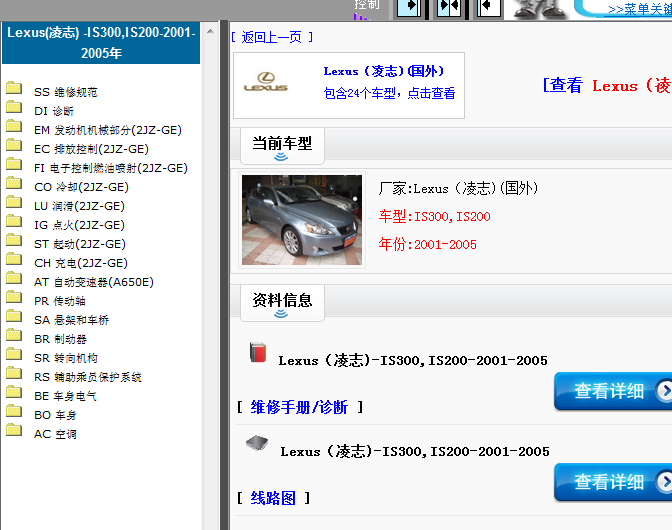Image resolution: width=672 pixels, height=530 pixels.
Task: Select BO 车身 entry
Action: [x=55, y=415]
